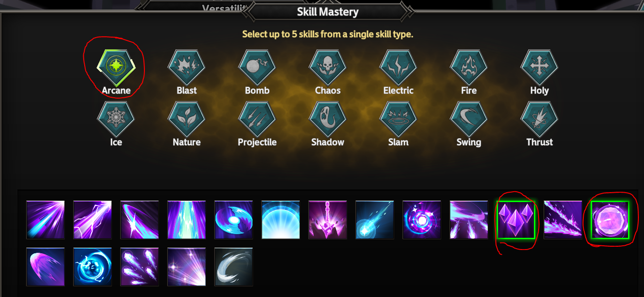Choose the Slam skill type
Image resolution: width=644 pixels, height=297 pixels.
[398, 118]
